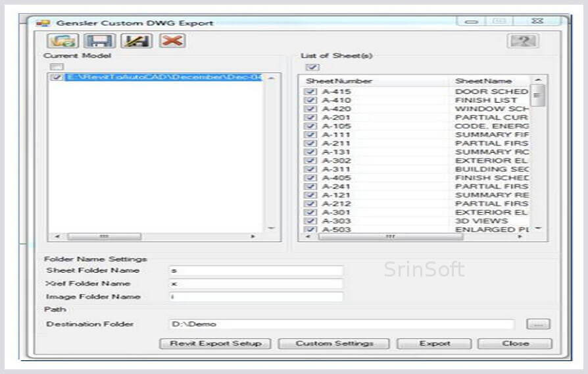
Task: Select the DOOR SCHED sheet name cell
Action: 491,92
